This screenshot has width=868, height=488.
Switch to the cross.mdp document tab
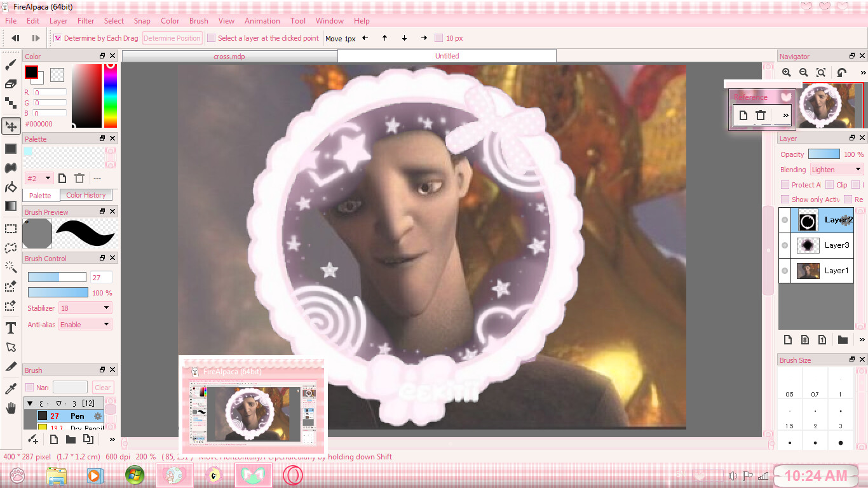229,56
